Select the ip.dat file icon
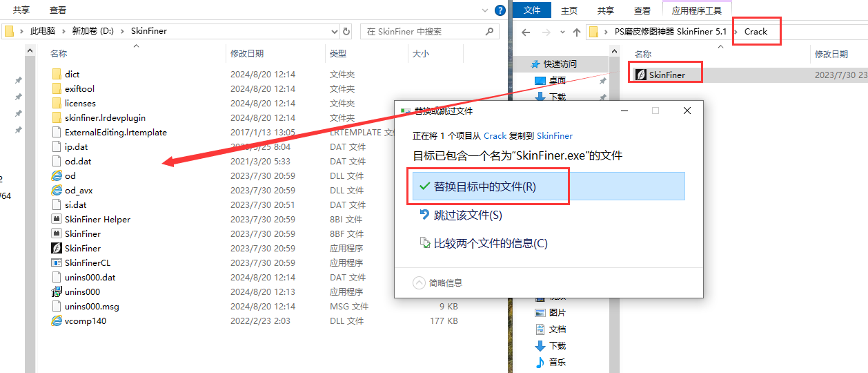868x373 pixels. (x=57, y=146)
